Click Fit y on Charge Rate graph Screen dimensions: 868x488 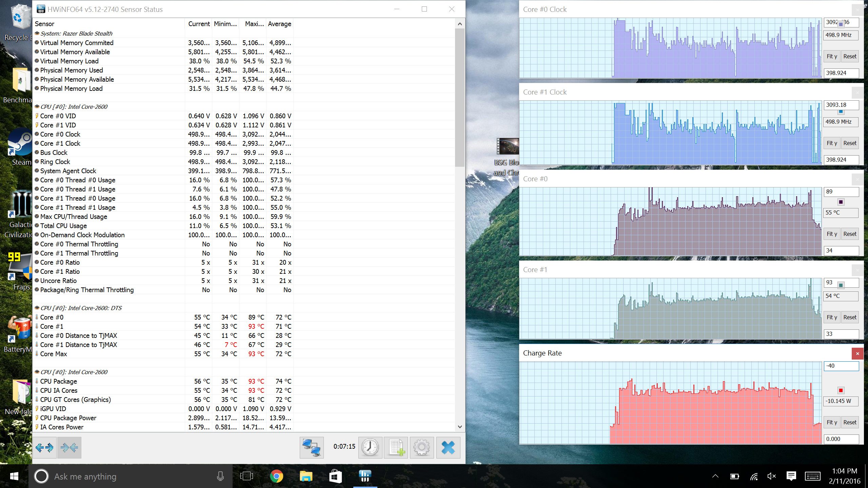tap(832, 422)
